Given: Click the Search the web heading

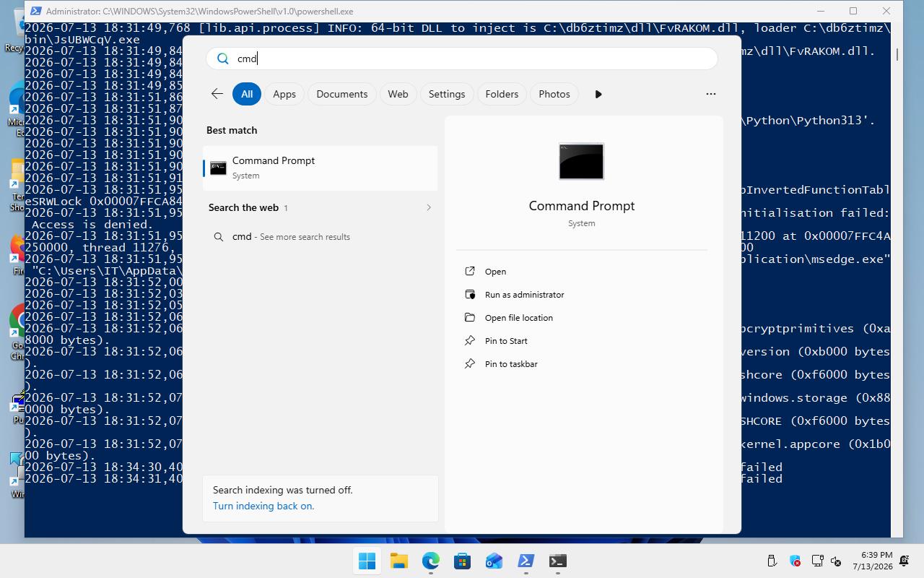Looking at the screenshot, I should [243, 207].
